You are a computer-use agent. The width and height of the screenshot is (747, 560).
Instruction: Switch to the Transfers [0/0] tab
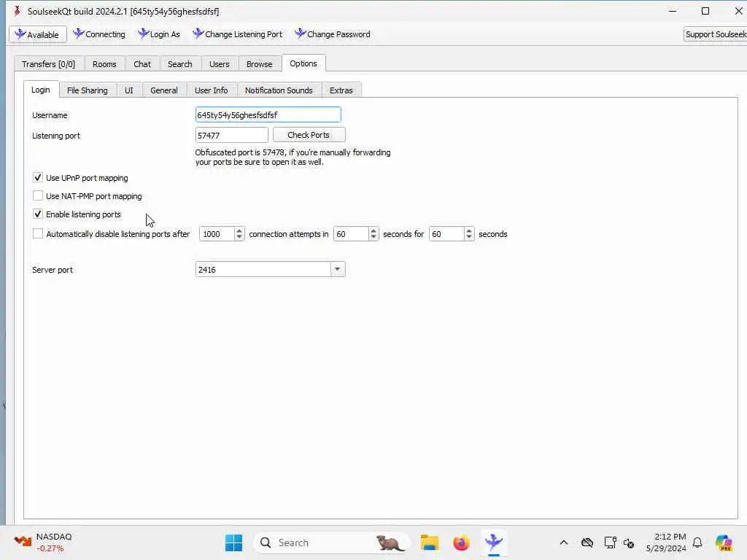[49, 64]
